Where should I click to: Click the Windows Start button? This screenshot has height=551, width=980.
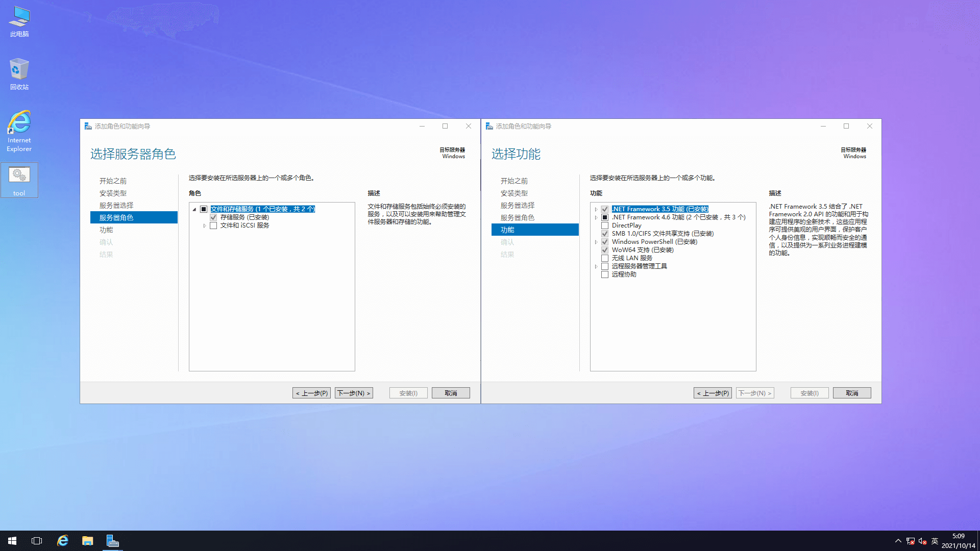click(12, 541)
